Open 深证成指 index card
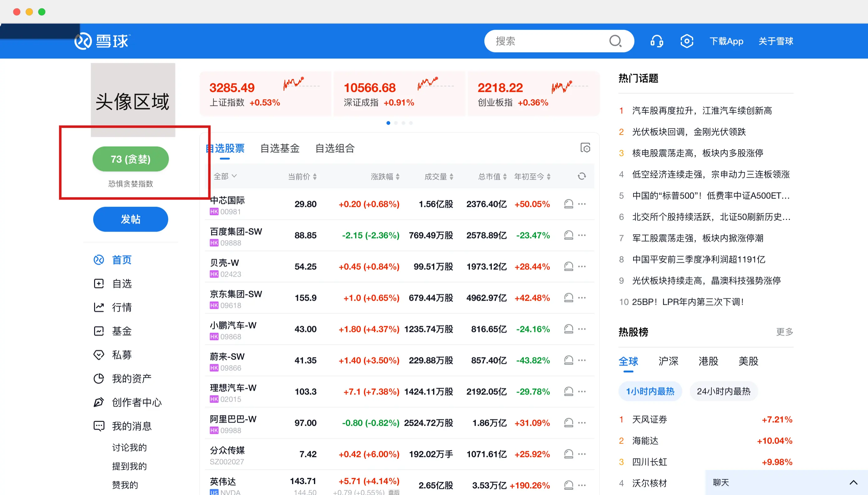Image resolution: width=868 pixels, height=495 pixels. coord(400,94)
